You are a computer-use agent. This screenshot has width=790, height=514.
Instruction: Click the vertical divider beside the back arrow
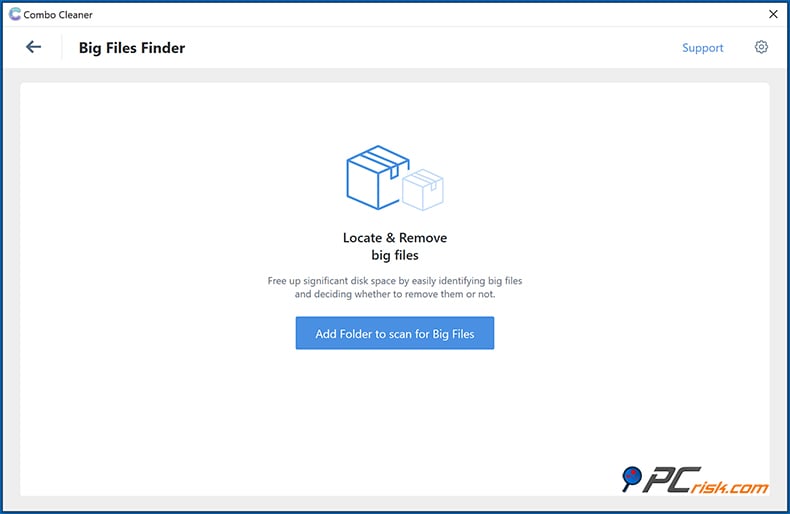(x=62, y=47)
